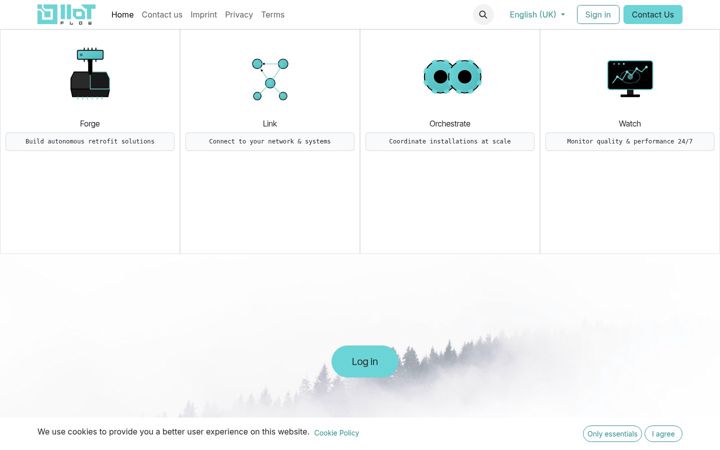The image size is (720, 450).
Task: Click the Forge machine icon
Action: (x=90, y=73)
